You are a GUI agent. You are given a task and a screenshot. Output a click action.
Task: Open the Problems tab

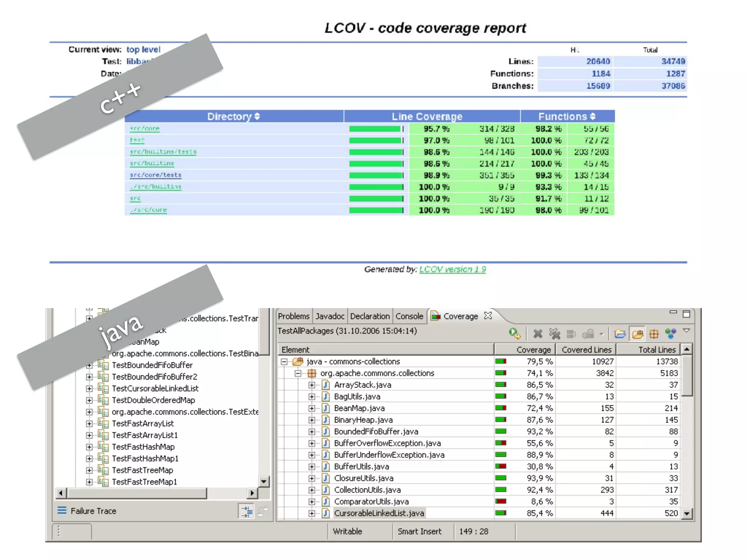tap(293, 316)
